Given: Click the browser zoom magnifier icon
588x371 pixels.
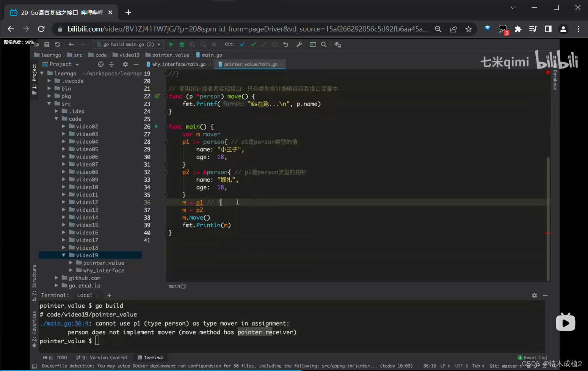Looking at the screenshot, I should (438, 29).
